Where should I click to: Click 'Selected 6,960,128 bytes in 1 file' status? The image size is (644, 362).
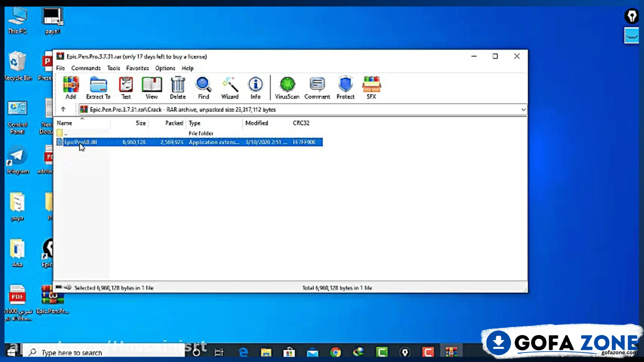[x=114, y=288]
